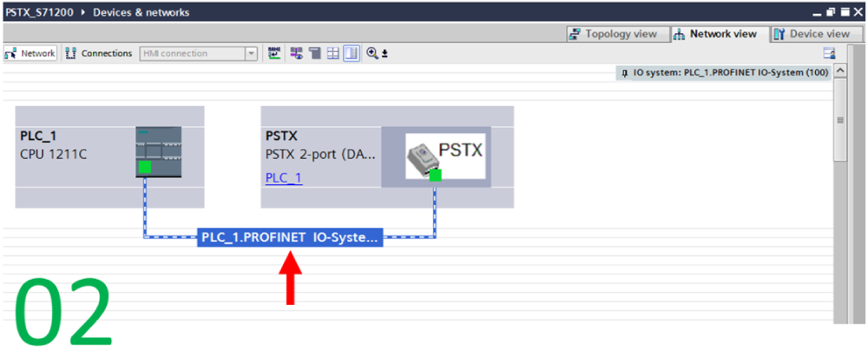Image resolution: width=868 pixels, height=358 pixels.
Task: Click green PROFINET port on PLC_1
Action: [x=145, y=167]
